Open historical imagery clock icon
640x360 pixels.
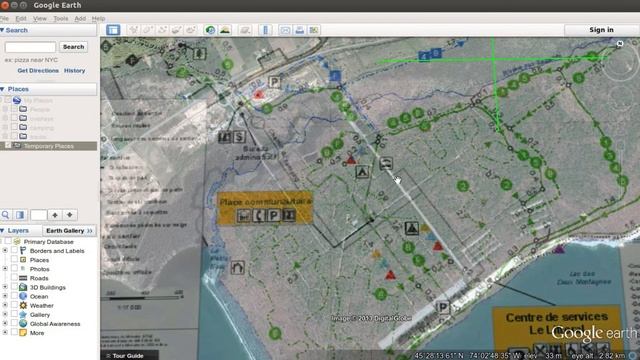[210, 30]
